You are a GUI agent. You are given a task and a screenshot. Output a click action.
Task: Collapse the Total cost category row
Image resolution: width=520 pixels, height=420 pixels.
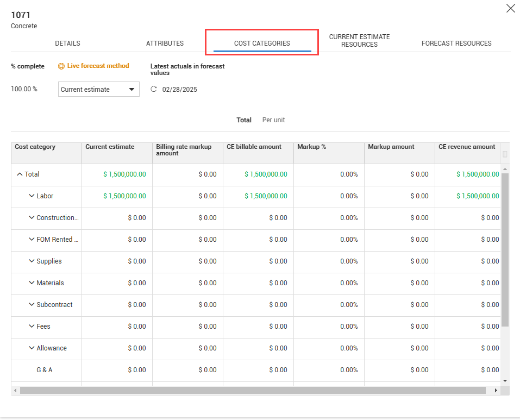point(20,174)
